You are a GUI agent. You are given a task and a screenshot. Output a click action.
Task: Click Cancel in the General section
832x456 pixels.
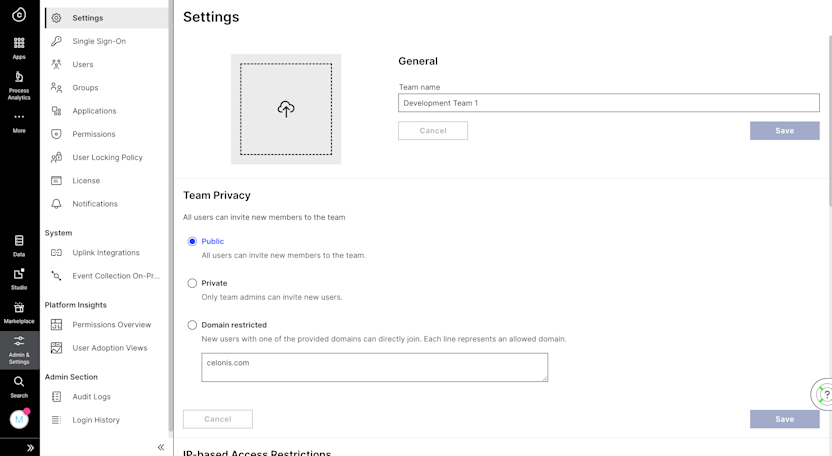[x=433, y=131]
